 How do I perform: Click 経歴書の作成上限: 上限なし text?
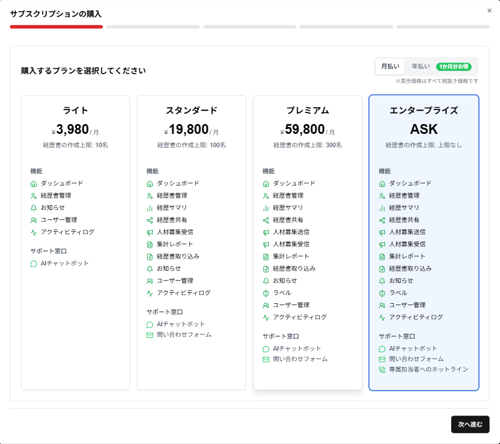pyautogui.click(x=424, y=145)
